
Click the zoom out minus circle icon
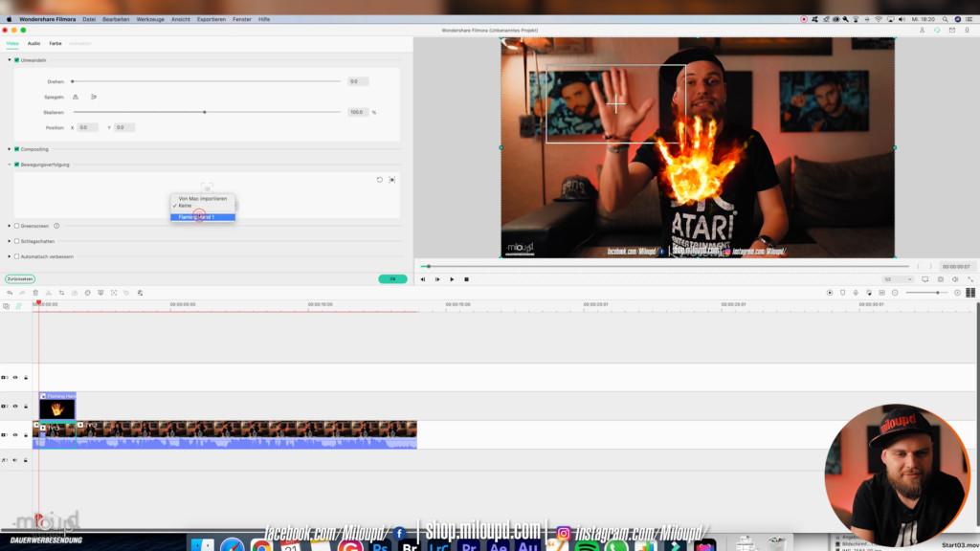tap(895, 293)
